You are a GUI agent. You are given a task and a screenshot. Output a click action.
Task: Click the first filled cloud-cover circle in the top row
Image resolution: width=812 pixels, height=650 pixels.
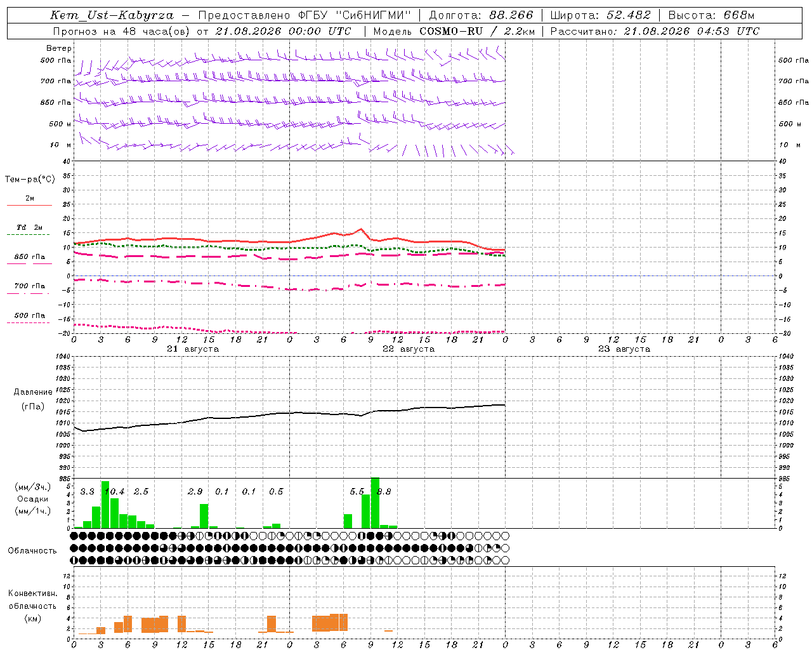(74, 536)
